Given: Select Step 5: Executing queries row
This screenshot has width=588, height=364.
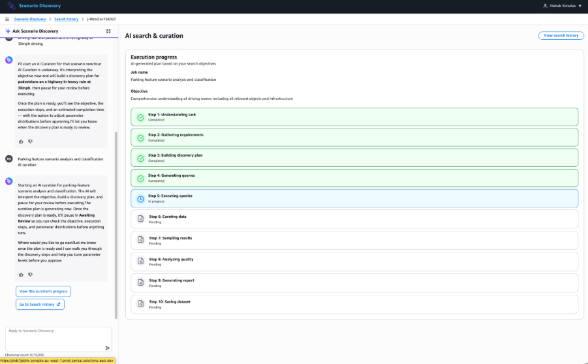Looking at the screenshot, I should [x=354, y=198].
